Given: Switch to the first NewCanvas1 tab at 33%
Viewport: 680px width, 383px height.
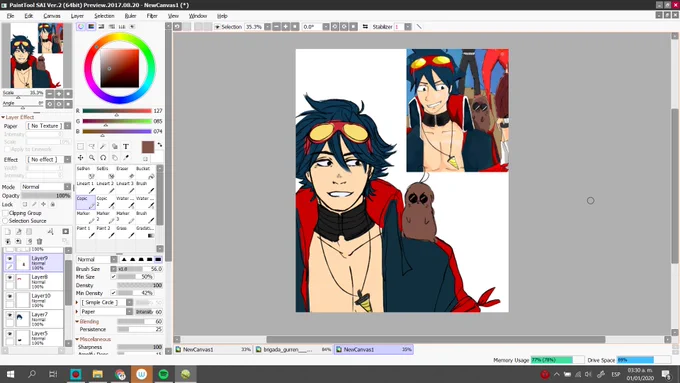Looking at the screenshot, I should [213, 349].
